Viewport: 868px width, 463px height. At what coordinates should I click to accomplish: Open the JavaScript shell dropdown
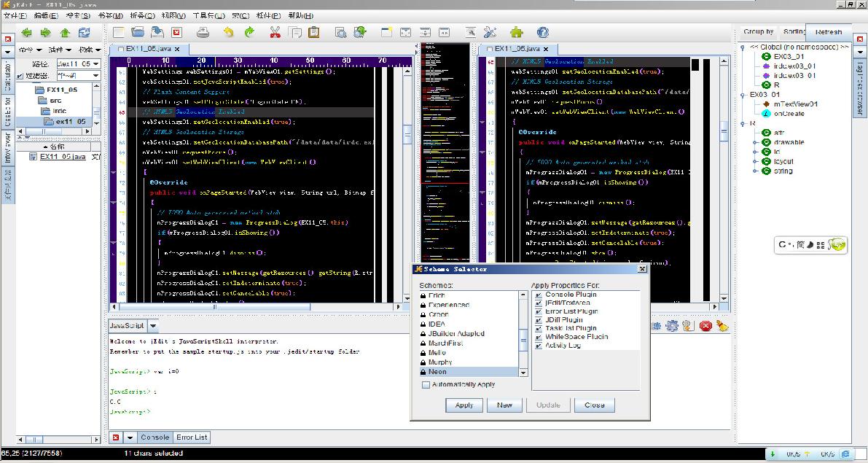153,326
